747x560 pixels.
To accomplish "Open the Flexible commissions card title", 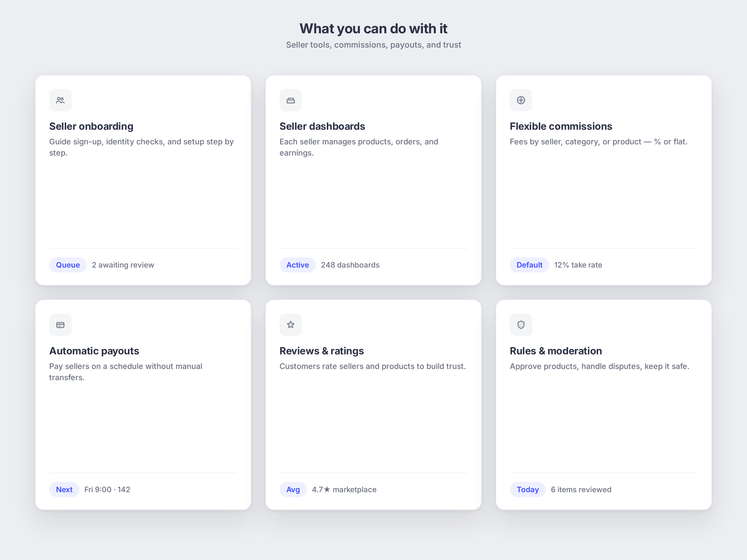I will click(561, 126).
